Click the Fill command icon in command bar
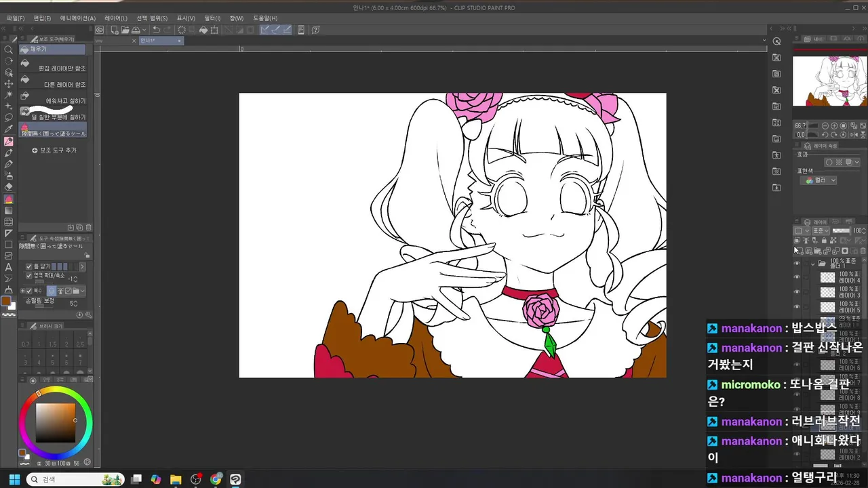The image size is (868, 488). coord(203,30)
